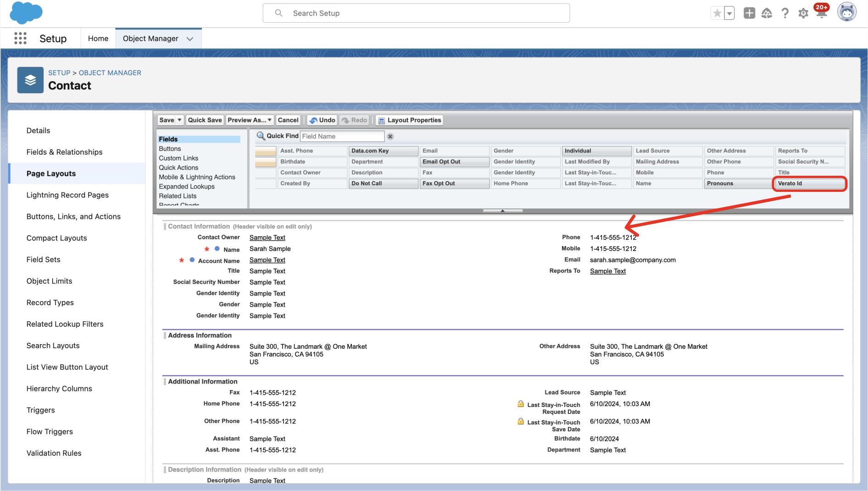The width and height of the screenshot is (868, 491).
Task: Click the Cancel button
Action: 288,120
